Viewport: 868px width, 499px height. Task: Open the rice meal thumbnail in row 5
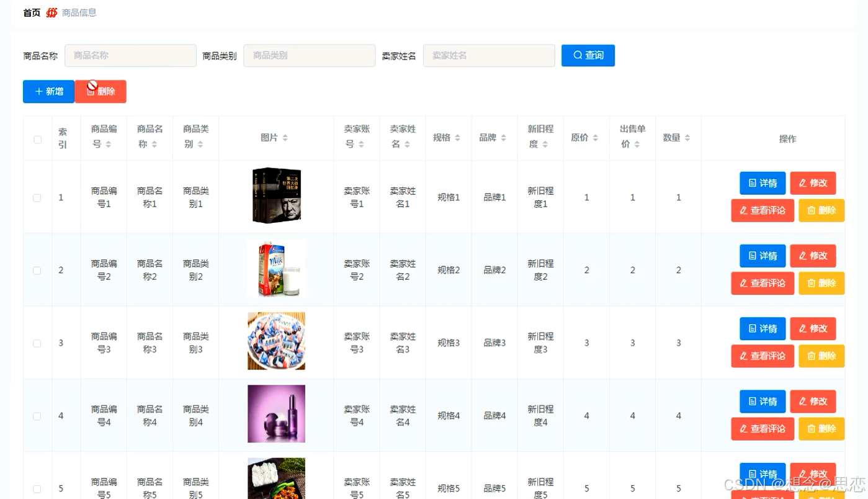coord(277,479)
